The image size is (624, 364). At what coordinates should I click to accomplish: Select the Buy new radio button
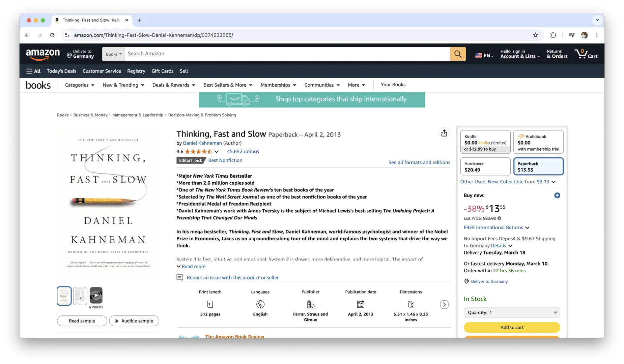[557, 195]
